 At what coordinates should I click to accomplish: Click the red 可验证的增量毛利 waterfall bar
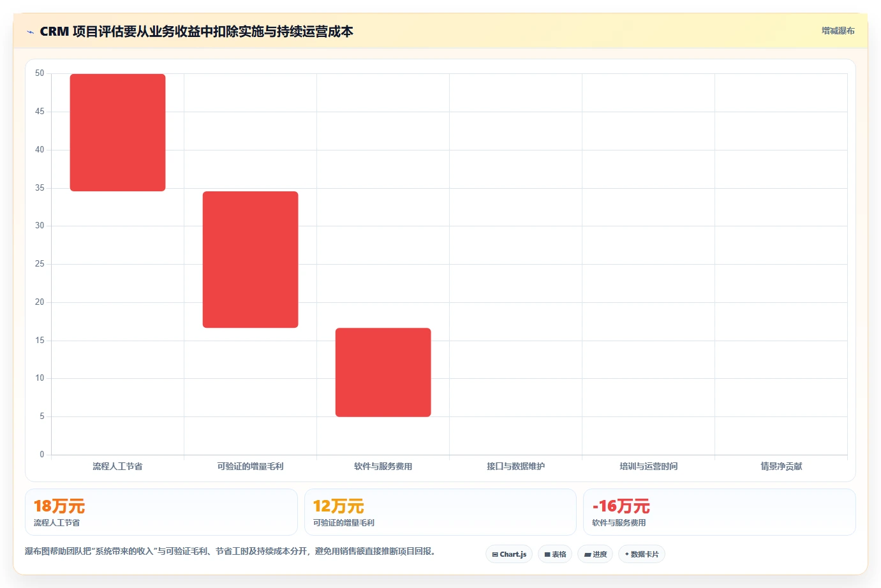coord(250,260)
